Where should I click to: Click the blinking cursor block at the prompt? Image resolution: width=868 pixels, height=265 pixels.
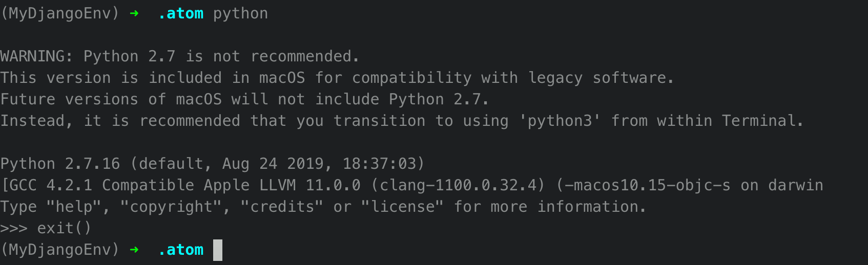218,250
